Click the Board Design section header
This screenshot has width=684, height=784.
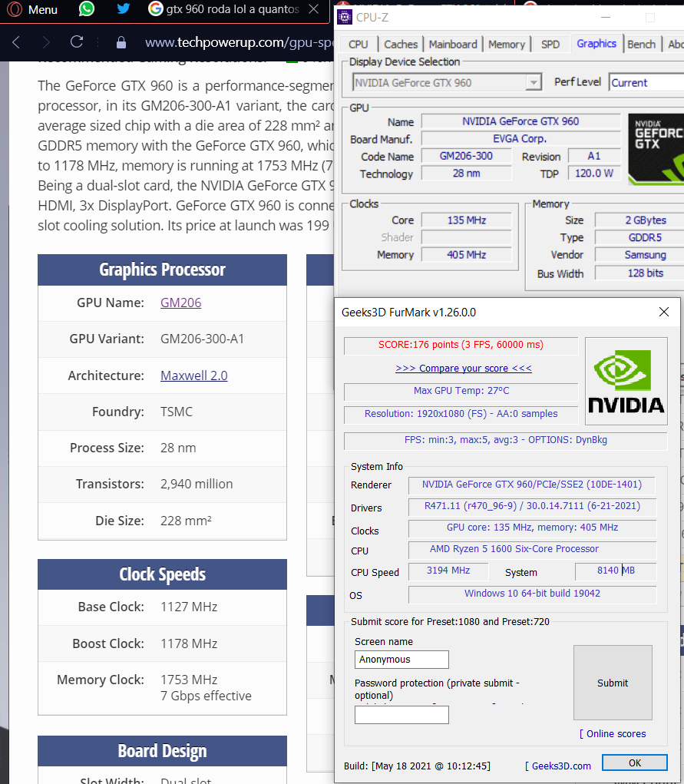point(162,751)
